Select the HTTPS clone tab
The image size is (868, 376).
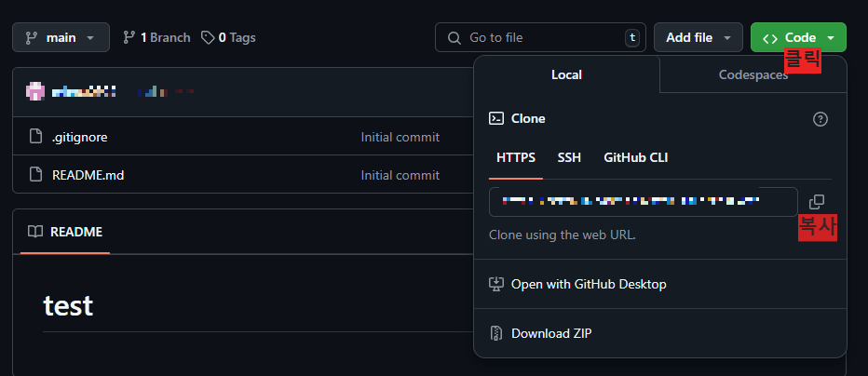(516, 157)
